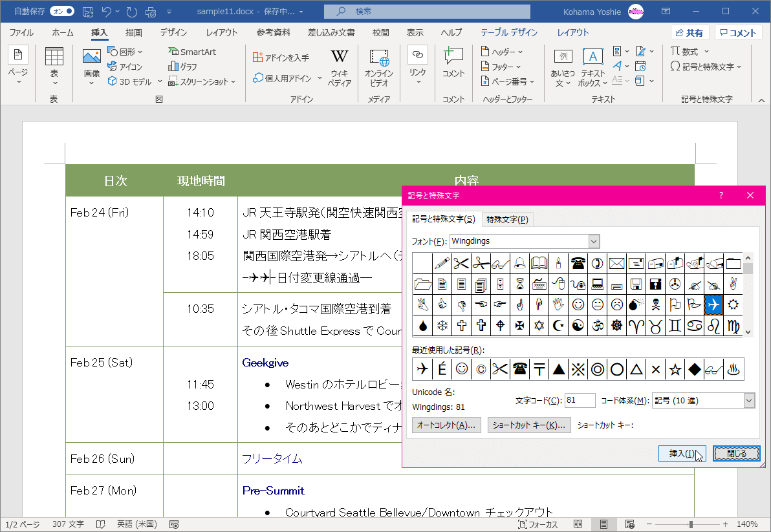Image resolution: width=771 pixels, height=532 pixels.
Task: Expand the font dropdown showing Wingdings
Action: 594,241
